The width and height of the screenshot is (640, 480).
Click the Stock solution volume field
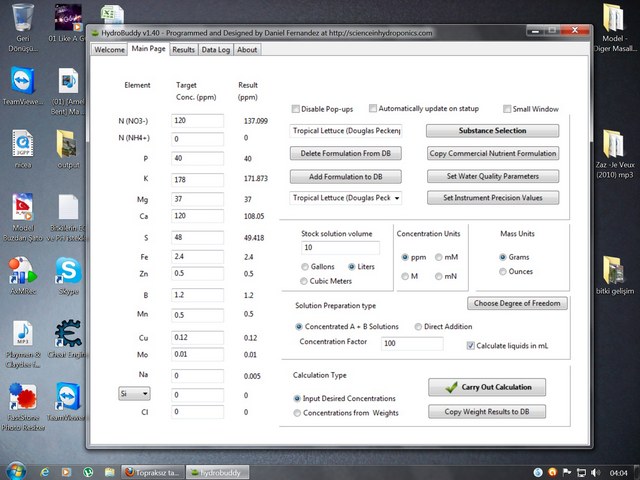click(340, 248)
